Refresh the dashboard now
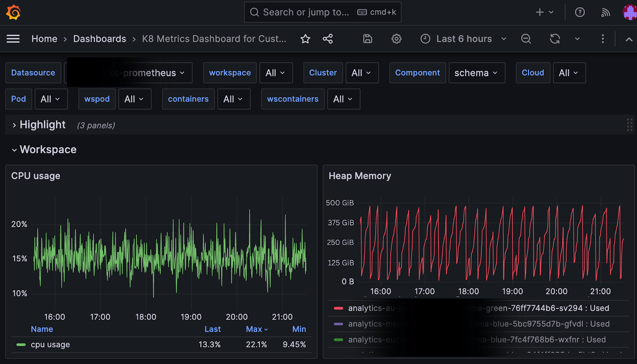The image size is (637, 364). [x=555, y=39]
